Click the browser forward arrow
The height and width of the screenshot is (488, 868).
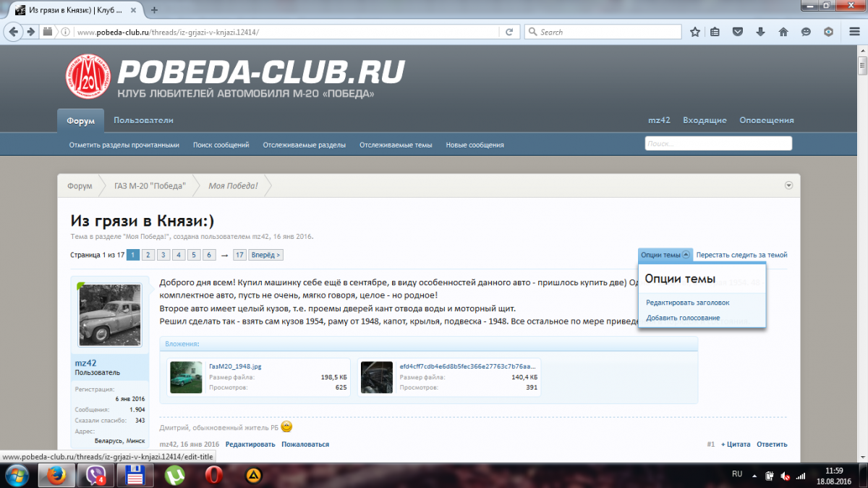click(30, 32)
